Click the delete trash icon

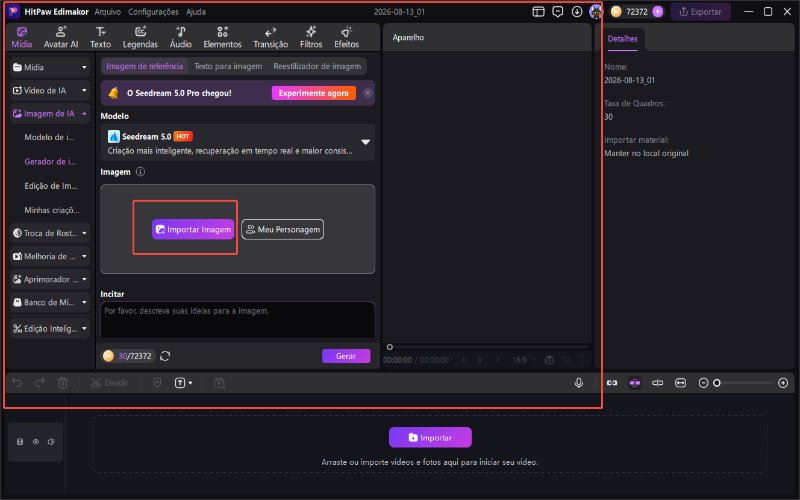click(62, 383)
